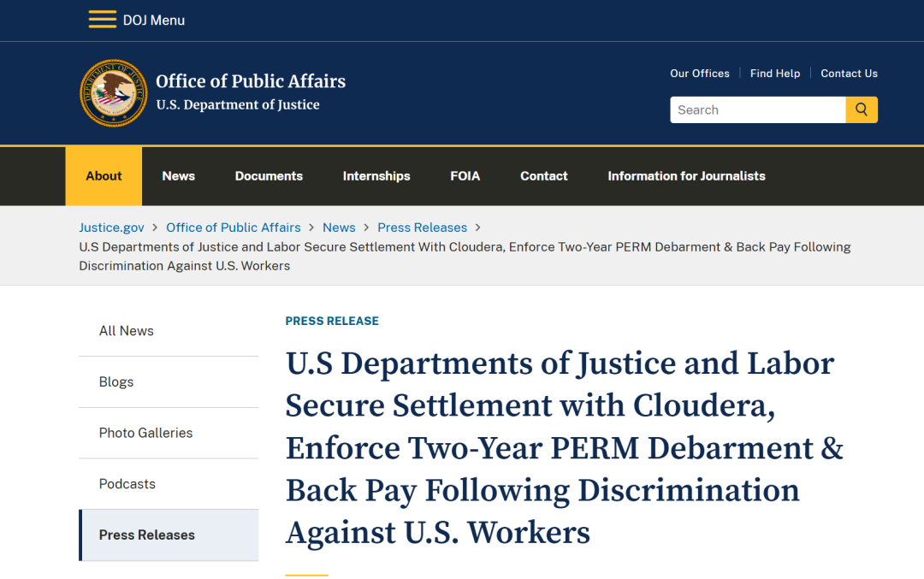The image size is (924, 579).
Task: Open FOIA in the navigation bar
Action: (465, 176)
